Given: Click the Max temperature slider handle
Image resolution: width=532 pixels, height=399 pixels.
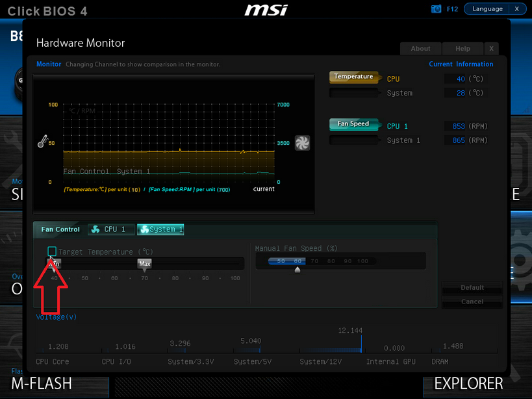Looking at the screenshot, I should [145, 264].
